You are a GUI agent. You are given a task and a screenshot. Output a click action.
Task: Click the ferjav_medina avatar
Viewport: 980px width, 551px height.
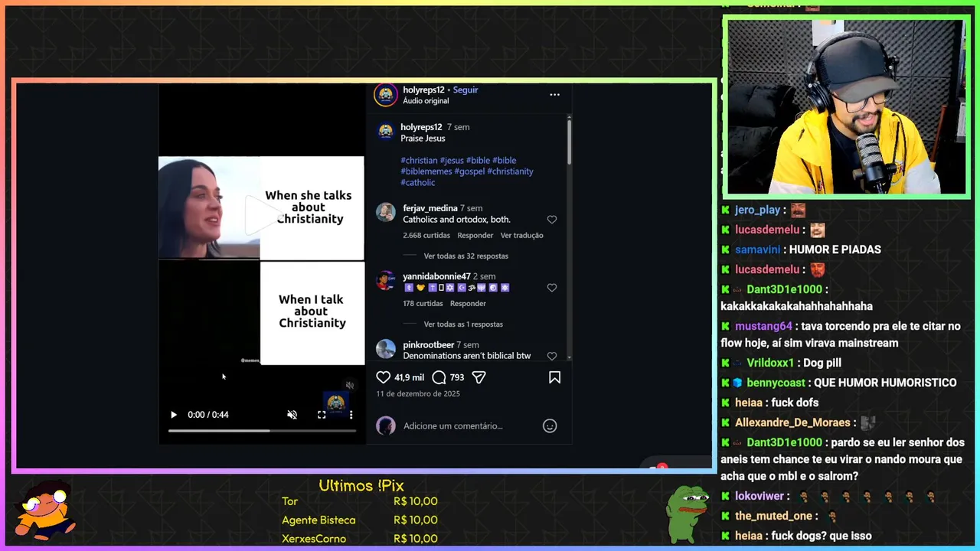386,212
